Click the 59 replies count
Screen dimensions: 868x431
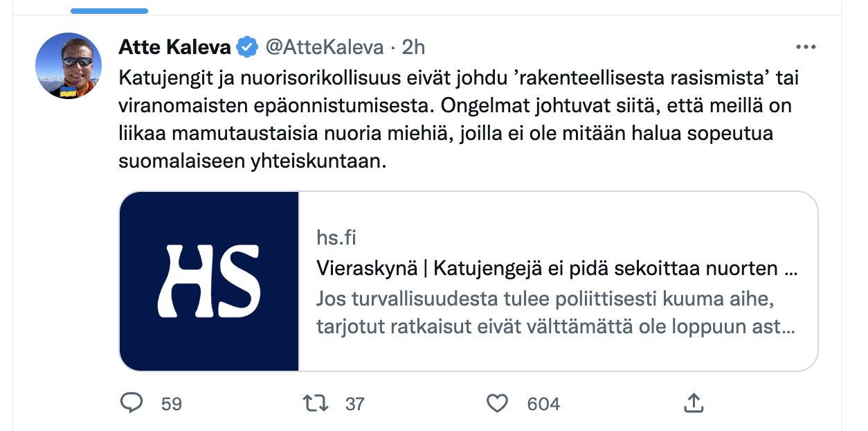[x=172, y=403]
